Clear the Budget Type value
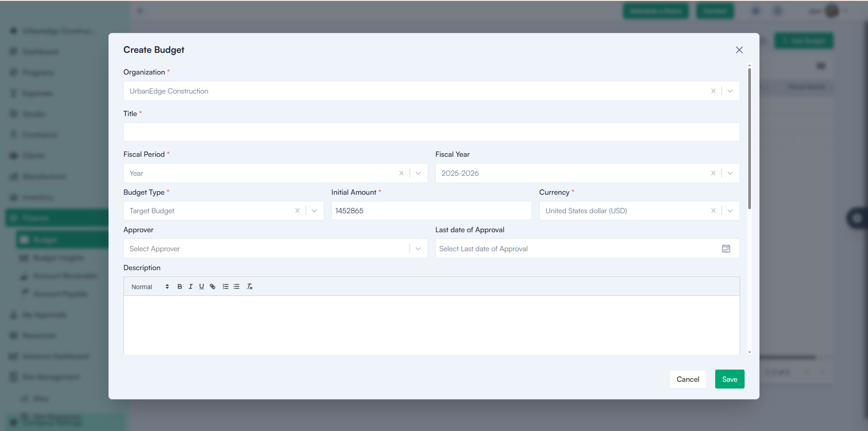The image size is (868, 431). (x=297, y=211)
